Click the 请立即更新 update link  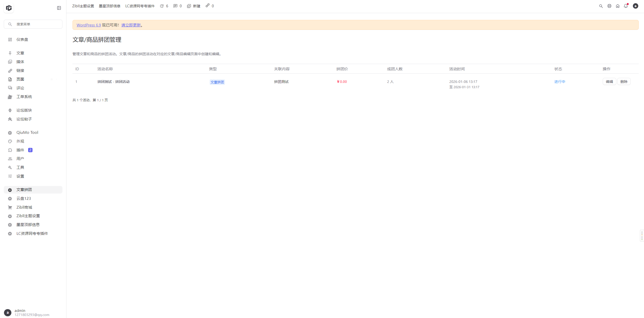coord(131,25)
